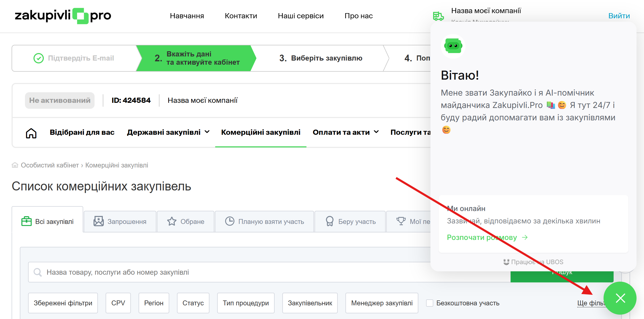Click the search magnifier icon
Image resolution: width=644 pixels, height=319 pixels.
click(x=38, y=272)
